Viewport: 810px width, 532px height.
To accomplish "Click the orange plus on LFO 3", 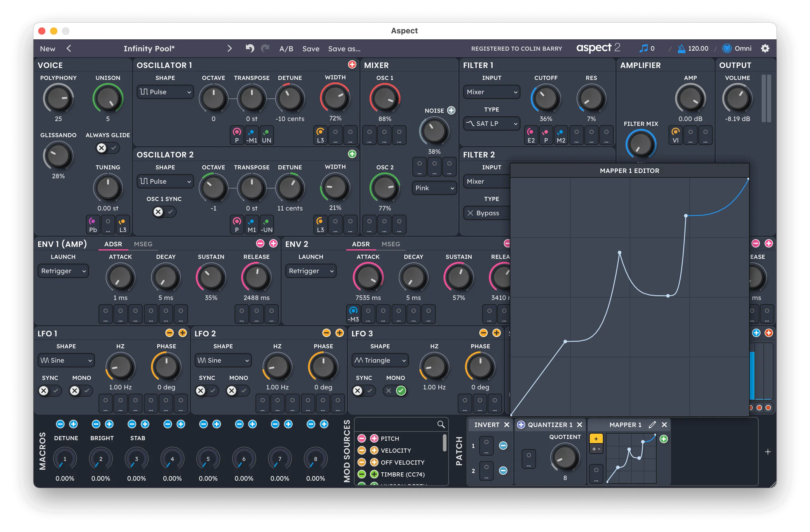I will (x=496, y=333).
